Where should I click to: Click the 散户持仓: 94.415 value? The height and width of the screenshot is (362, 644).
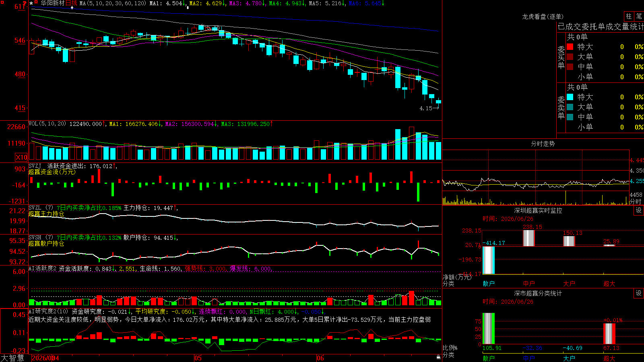click(x=148, y=238)
